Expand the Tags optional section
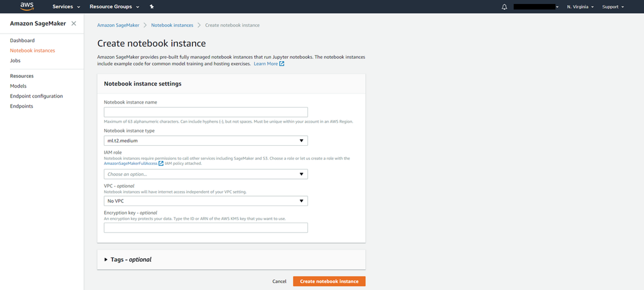 tap(106, 260)
